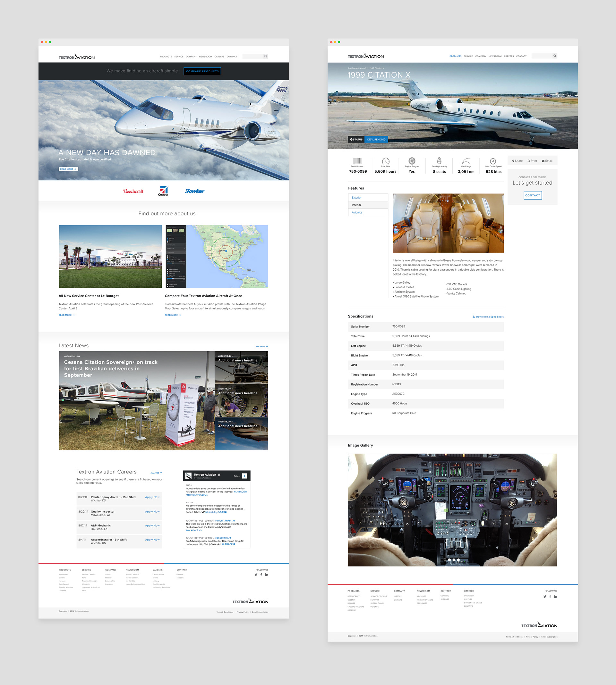Open the interior cabin features photo
This screenshot has height=685, width=616.
[448, 223]
